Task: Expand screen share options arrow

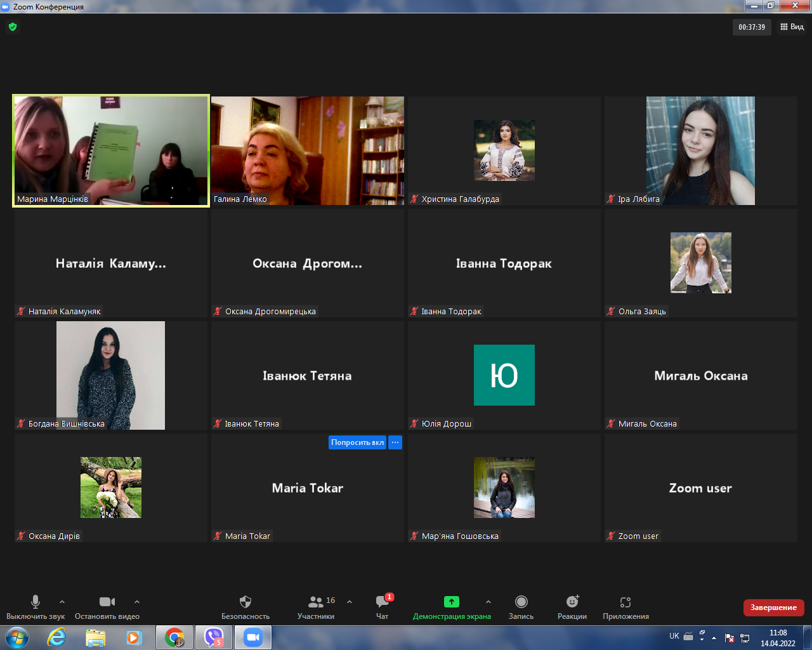Action: (488, 602)
